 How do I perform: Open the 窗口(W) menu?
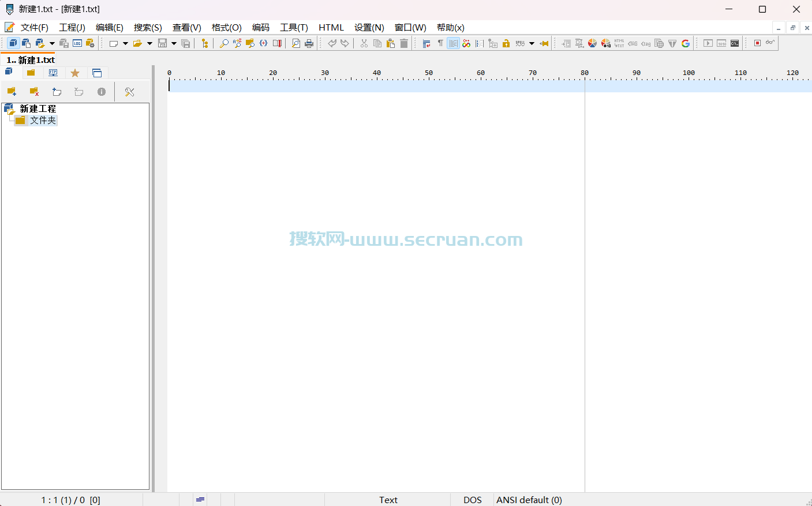[410, 27]
